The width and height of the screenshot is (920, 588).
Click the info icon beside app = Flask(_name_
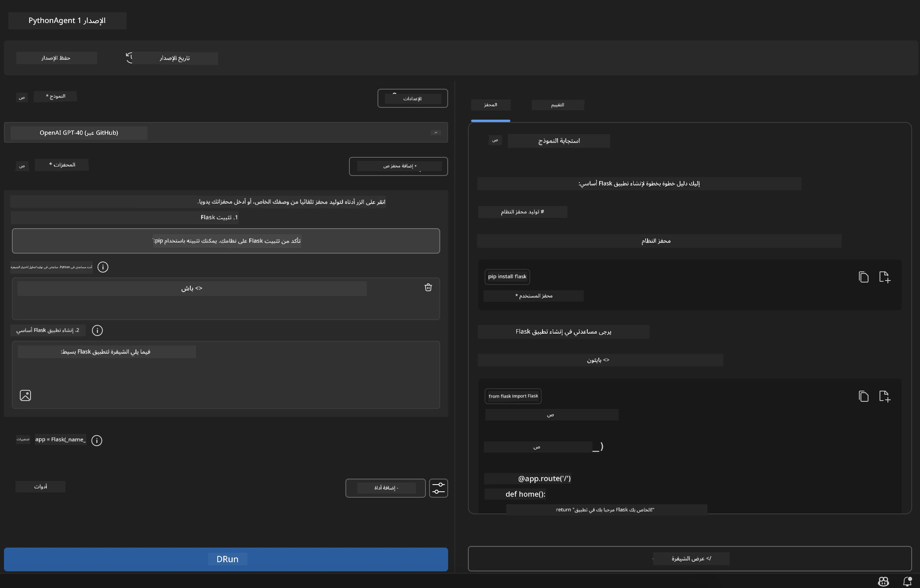(x=97, y=440)
